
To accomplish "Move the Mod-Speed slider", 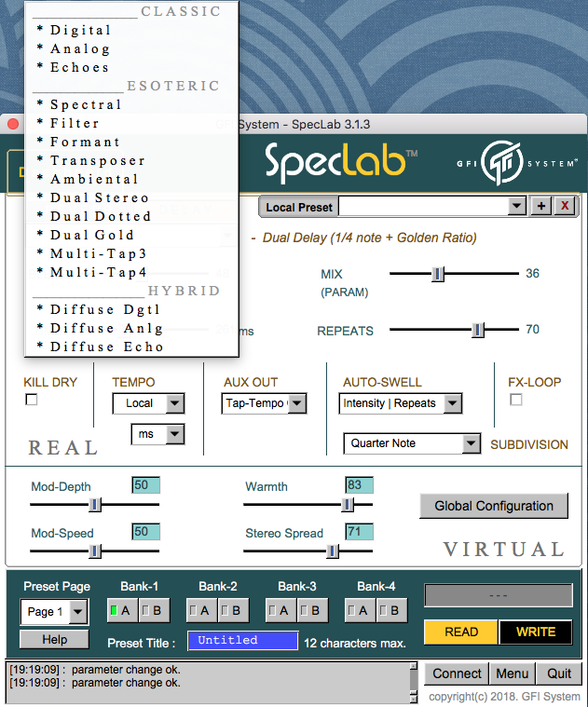I will pyautogui.click(x=95, y=551).
